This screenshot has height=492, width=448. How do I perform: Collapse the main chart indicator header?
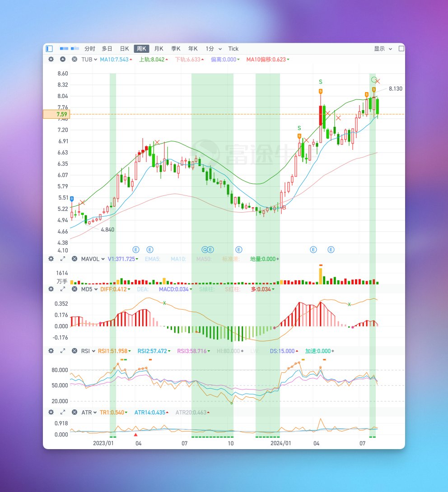point(63,59)
